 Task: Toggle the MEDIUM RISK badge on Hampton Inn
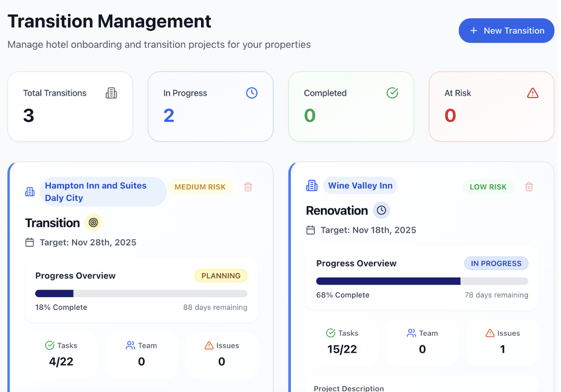click(x=200, y=187)
